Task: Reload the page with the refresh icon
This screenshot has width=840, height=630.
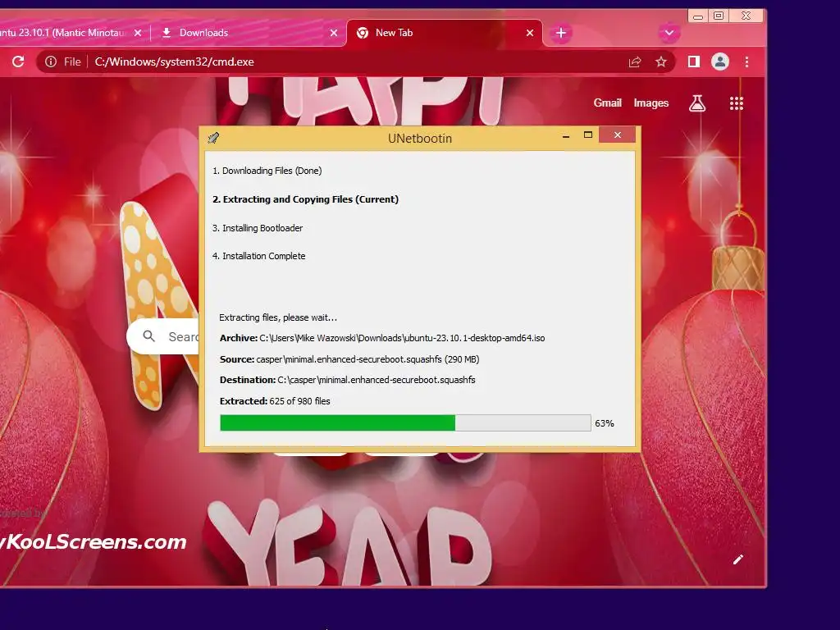Action: [18, 62]
